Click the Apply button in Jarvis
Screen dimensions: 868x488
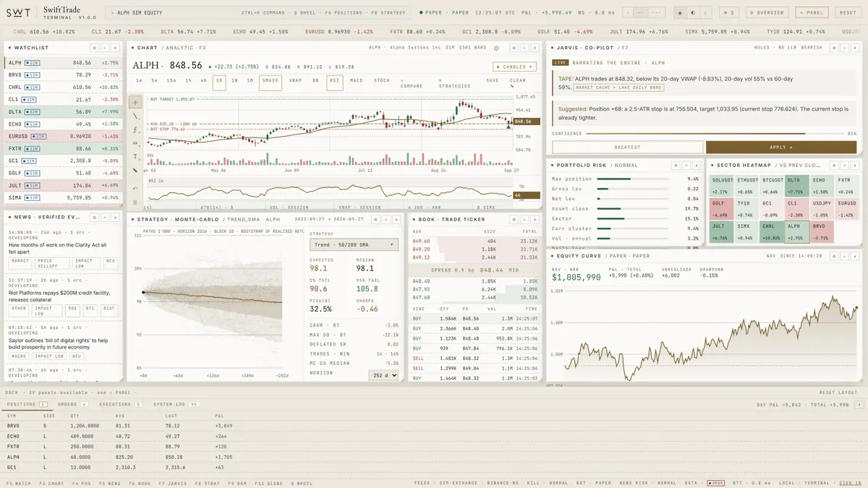(781, 147)
